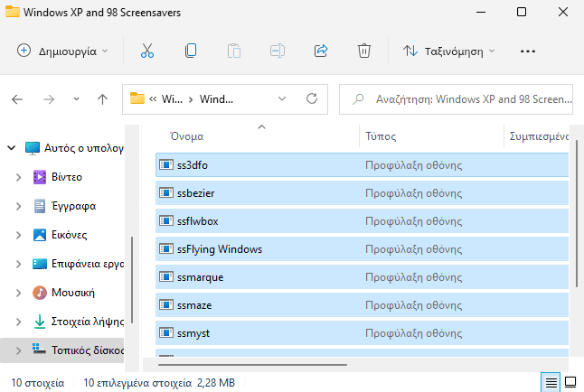Minimize the Explorer window
The image size is (584, 392).
coord(481,12)
